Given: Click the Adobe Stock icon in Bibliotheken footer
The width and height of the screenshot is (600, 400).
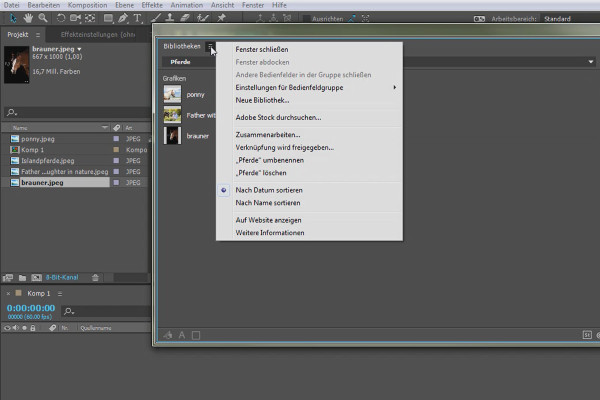Looking at the screenshot, I should (x=587, y=335).
